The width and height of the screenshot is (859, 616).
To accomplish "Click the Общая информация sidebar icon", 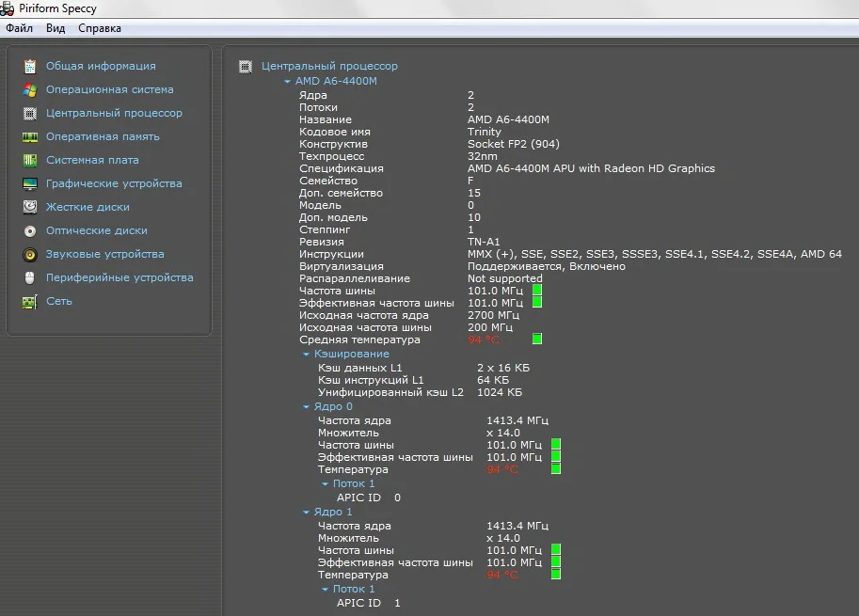I will pos(30,67).
